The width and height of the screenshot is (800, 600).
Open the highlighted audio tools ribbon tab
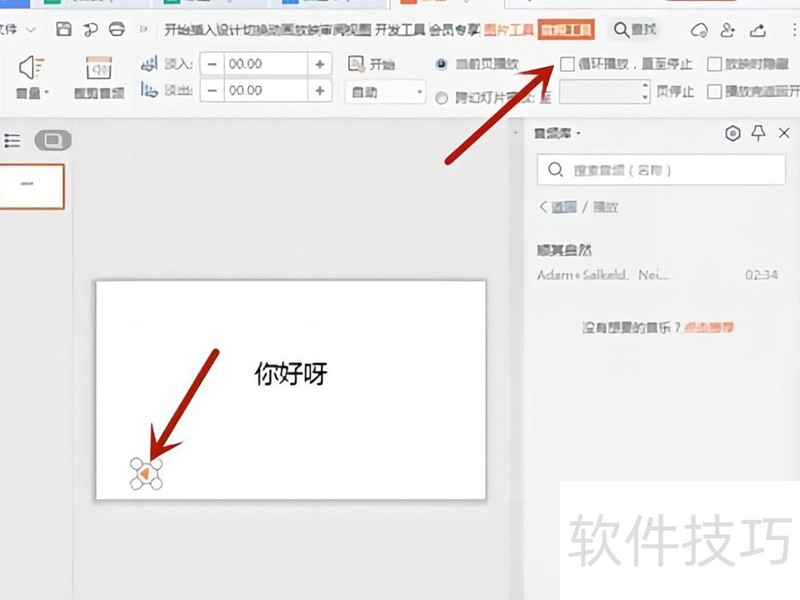pyautogui.click(x=566, y=30)
